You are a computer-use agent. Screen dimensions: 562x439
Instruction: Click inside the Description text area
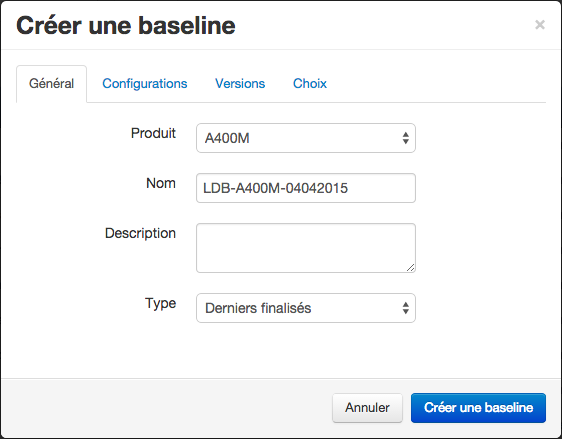[306, 248]
